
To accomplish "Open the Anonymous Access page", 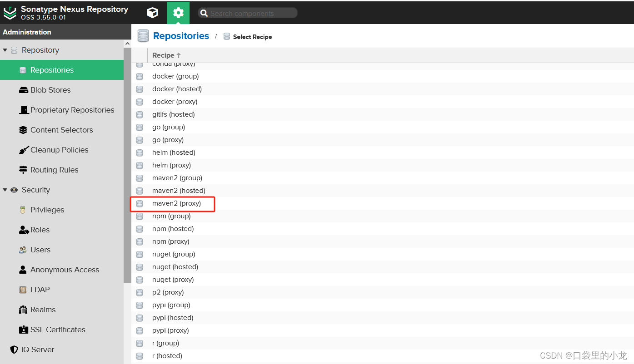I will pos(62,270).
